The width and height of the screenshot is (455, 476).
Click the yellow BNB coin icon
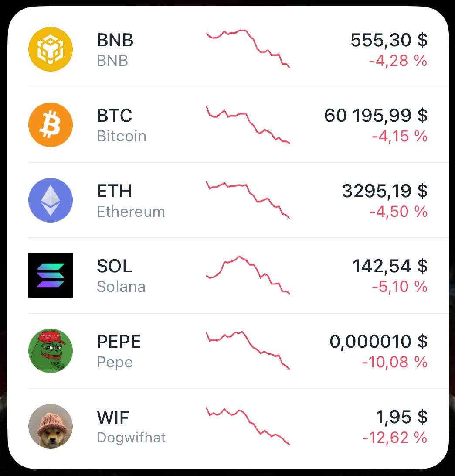coord(51,49)
